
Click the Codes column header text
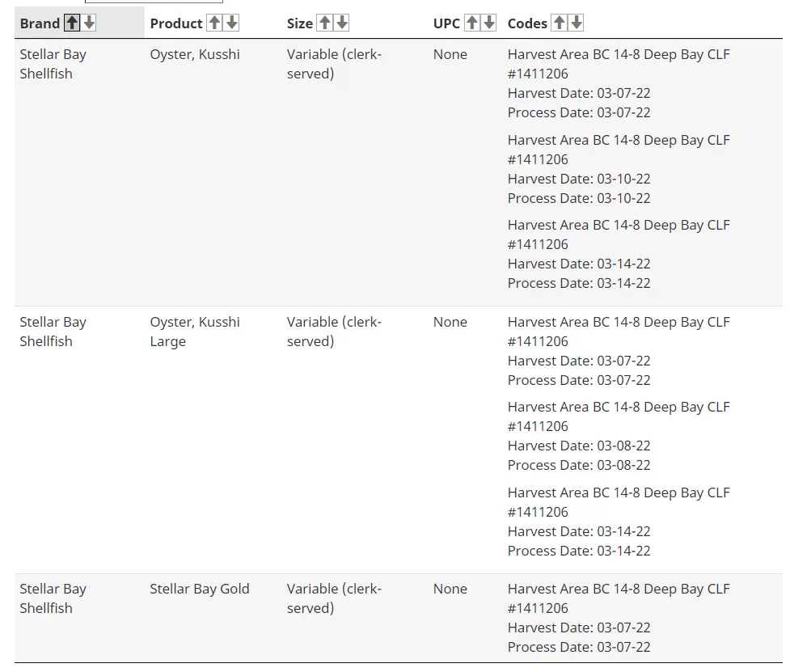click(527, 23)
